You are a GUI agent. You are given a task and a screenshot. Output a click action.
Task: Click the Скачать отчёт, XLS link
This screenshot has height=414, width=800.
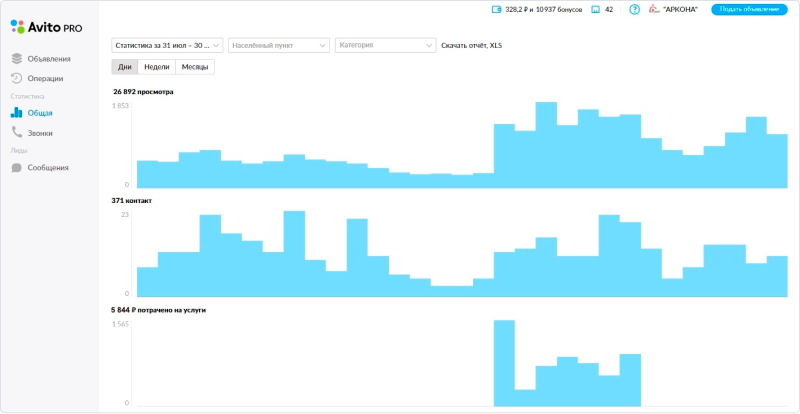471,45
